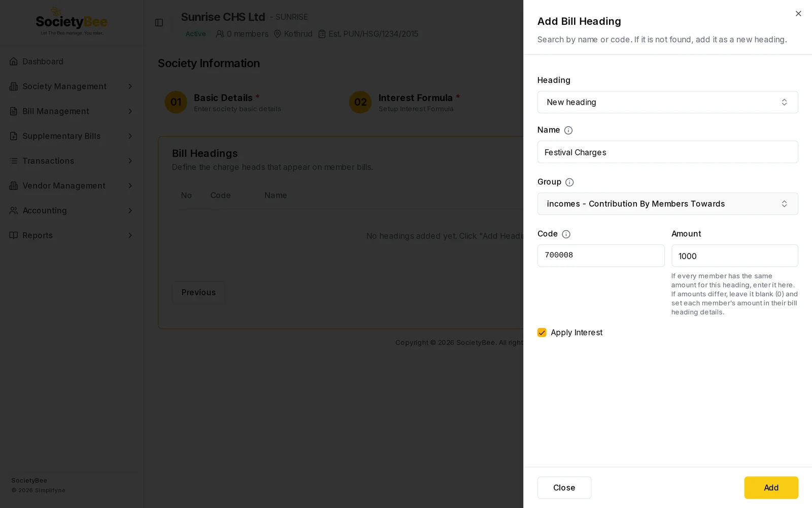Click the Vendor Management building icon
The image size is (812, 508).
click(14, 186)
